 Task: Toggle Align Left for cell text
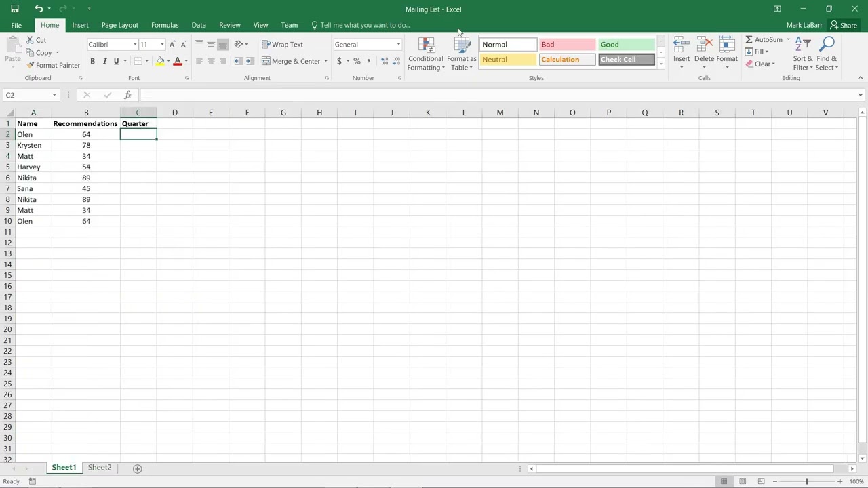point(199,61)
